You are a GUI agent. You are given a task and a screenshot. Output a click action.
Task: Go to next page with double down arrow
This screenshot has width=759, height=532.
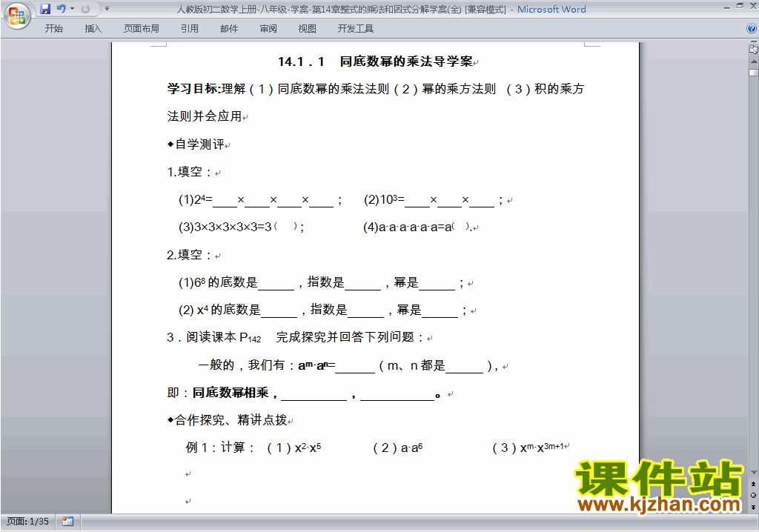[754, 507]
